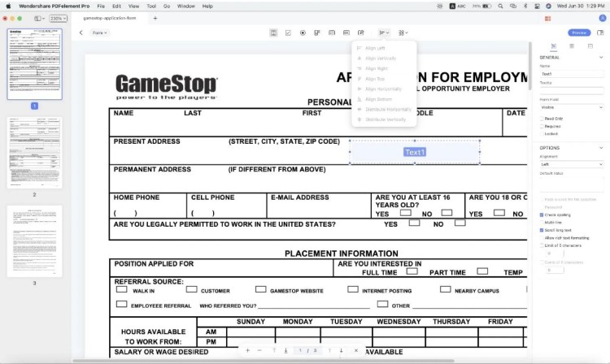Image resolution: width=610 pixels, height=364 pixels.
Task: Select the Text1 form field
Action: 415,152
